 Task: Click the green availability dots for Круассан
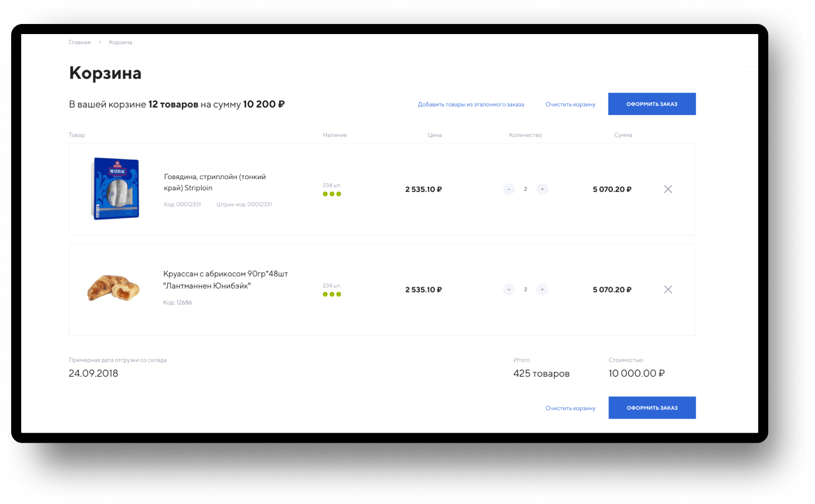[332, 295]
